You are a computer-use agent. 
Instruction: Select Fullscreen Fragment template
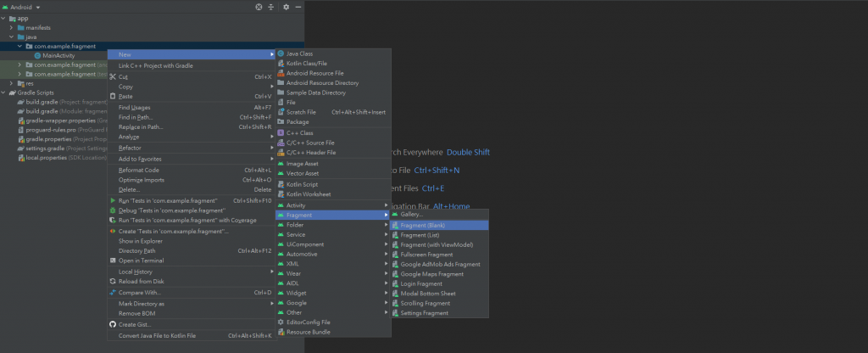439,255
